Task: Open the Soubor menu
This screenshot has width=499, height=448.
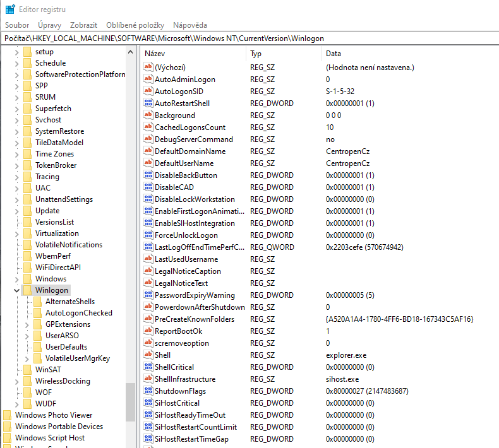Action: point(16,25)
